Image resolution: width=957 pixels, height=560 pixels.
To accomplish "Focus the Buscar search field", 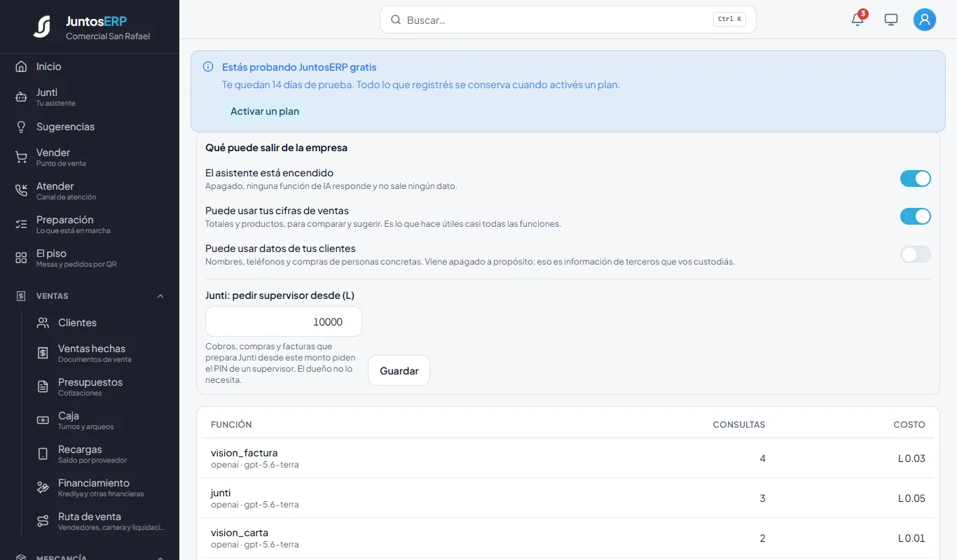I will (568, 20).
